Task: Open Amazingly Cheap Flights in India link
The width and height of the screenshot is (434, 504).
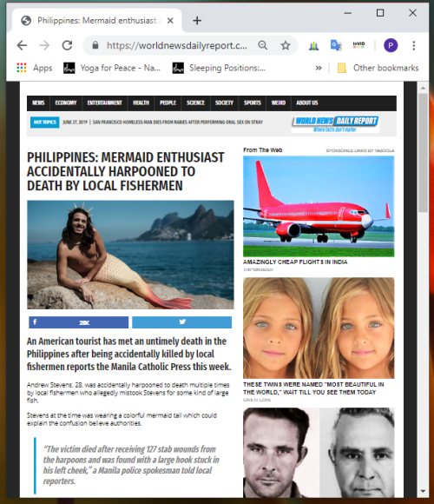Action: [x=295, y=262]
